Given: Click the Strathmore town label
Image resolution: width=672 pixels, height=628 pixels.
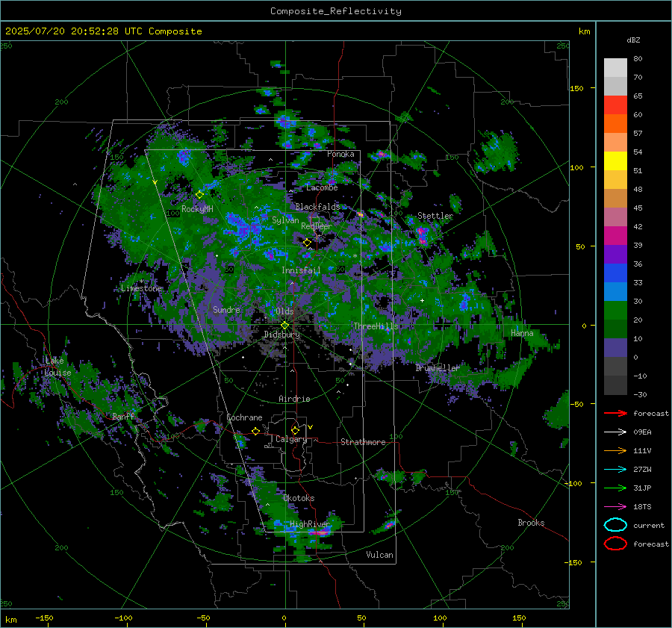Looking at the screenshot, I should (x=363, y=442).
